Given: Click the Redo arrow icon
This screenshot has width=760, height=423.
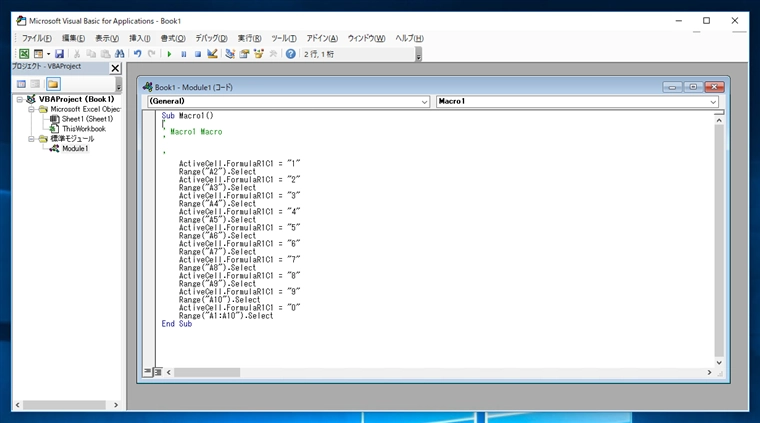Looking at the screenshot, I should pyautogui.click(x=152, y=54).
